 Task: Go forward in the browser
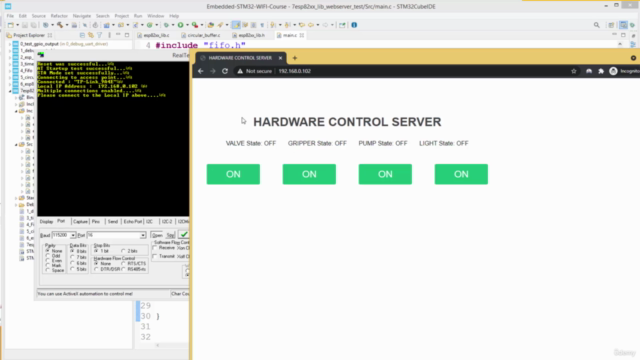[213, 71]
